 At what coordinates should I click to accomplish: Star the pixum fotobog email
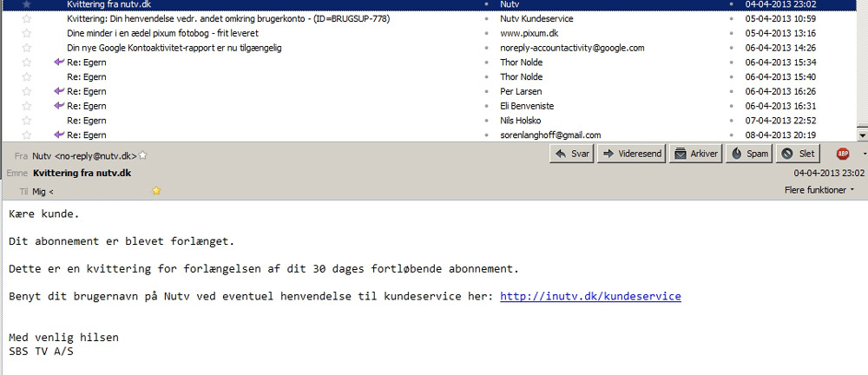click(27, 33)
